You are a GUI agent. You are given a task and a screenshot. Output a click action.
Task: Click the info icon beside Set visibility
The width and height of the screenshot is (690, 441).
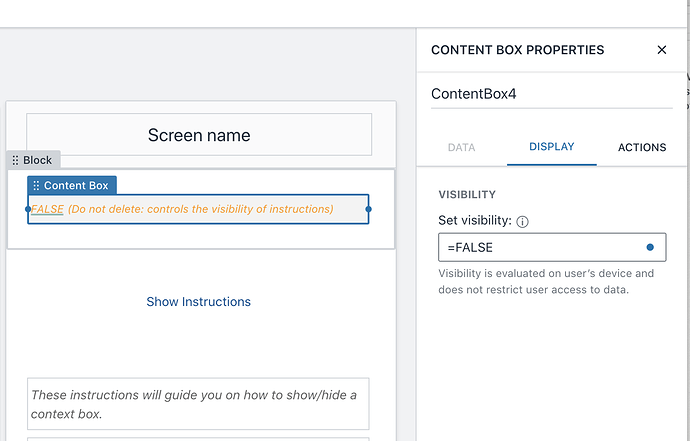point(522,222)
